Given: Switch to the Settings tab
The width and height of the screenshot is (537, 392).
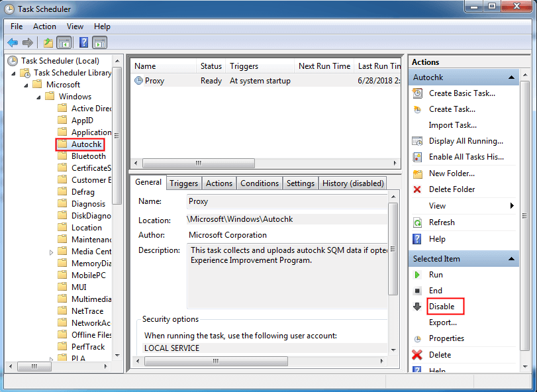Looking at the screenshot, I should point(301,183).
